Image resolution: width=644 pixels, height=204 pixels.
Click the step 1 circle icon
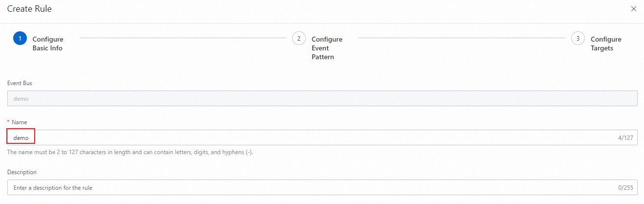20,38
